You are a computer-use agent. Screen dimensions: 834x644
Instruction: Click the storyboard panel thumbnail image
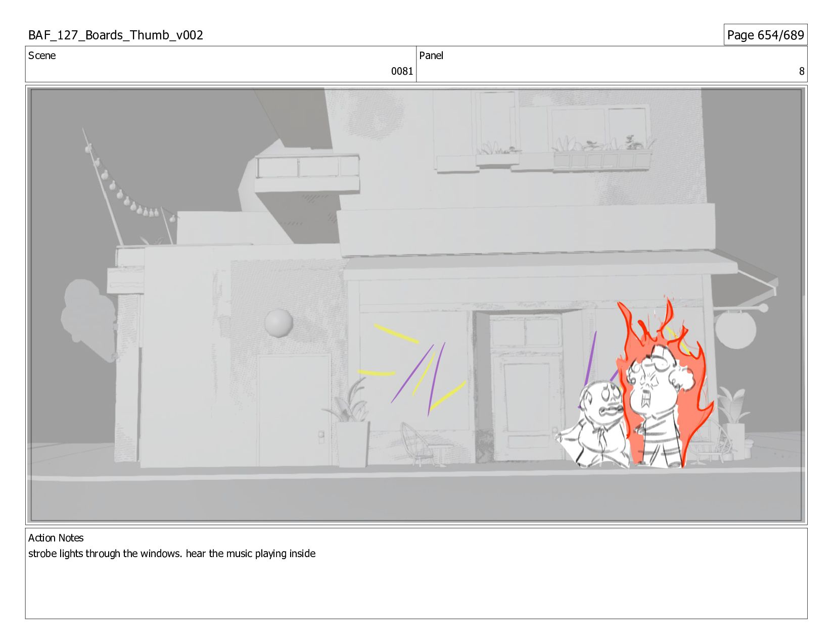click(x=416, y=305)
